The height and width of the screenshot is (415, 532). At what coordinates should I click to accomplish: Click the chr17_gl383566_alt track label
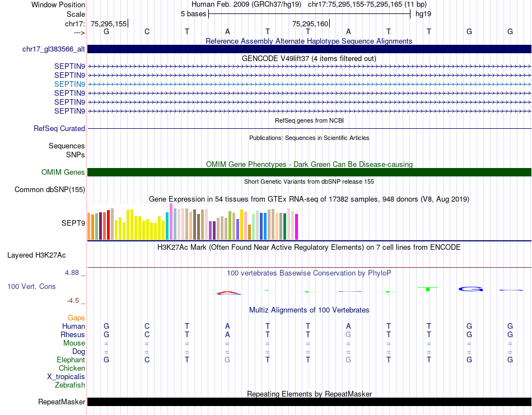tap(53, 49)
